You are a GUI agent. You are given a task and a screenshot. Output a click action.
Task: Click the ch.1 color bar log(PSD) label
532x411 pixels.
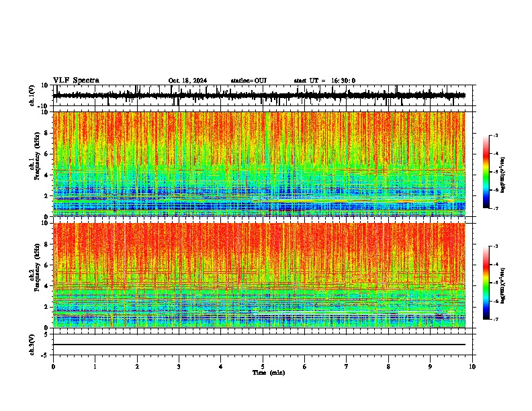point(503,175)
